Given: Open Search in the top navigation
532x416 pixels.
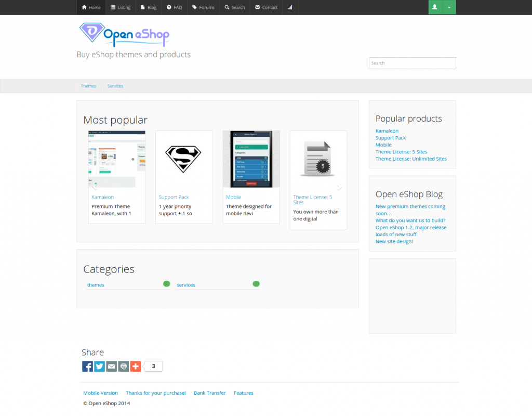Looking at the screenshot, I should pos(234,7).
